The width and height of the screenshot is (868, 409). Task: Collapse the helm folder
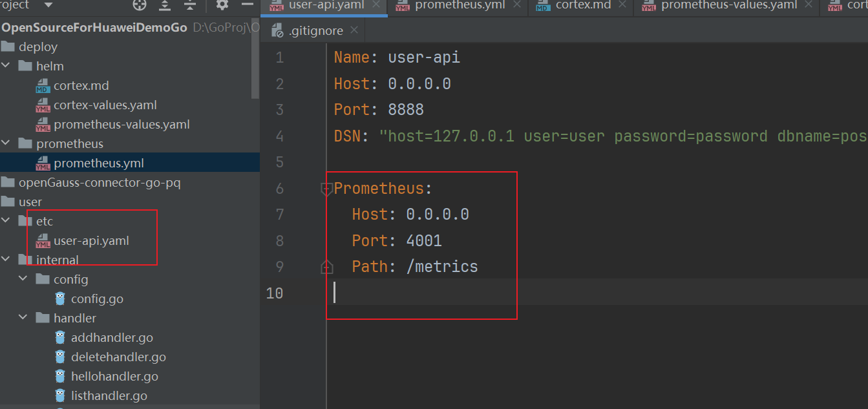pos(6,66)
